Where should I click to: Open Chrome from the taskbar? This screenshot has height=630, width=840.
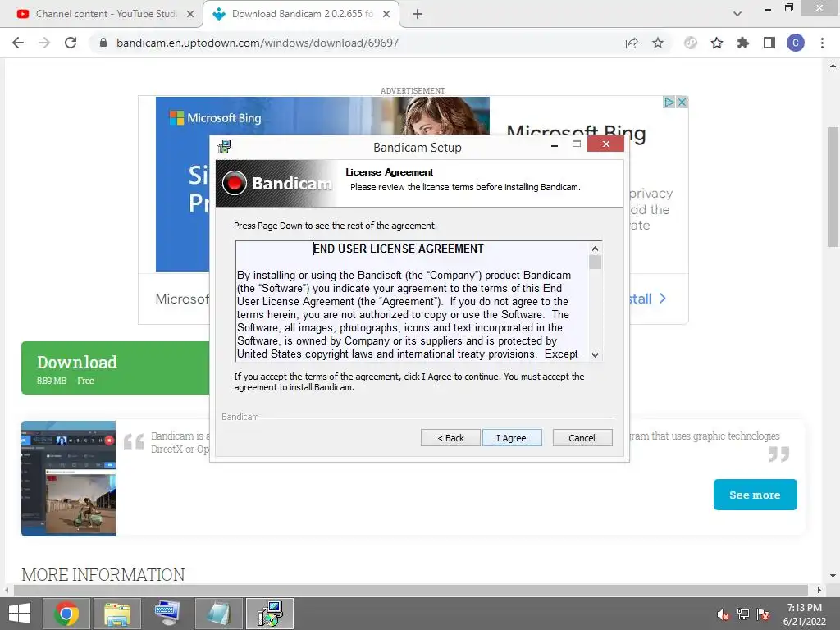(x=66, y=614)
